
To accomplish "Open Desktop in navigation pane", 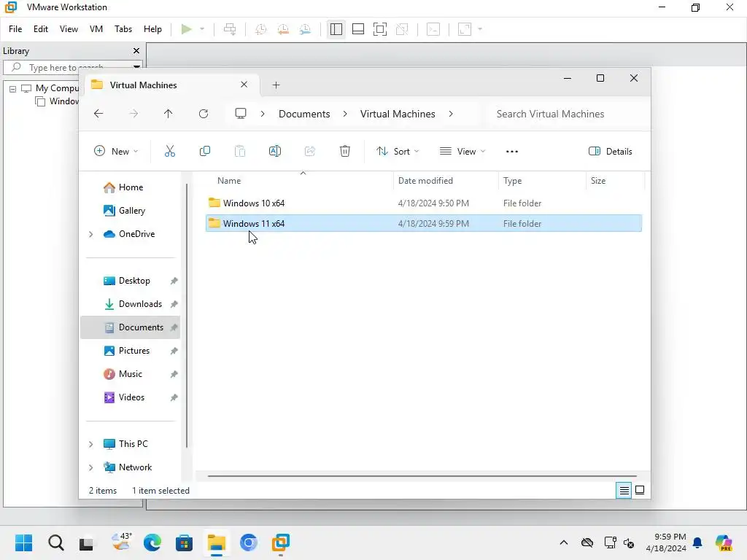I will tap(127, 281).
